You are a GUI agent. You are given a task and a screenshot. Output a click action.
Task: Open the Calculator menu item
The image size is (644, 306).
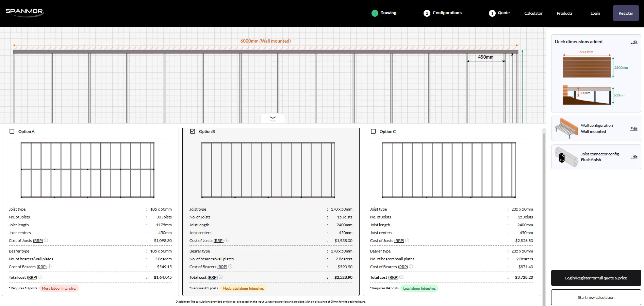(533, 13)
